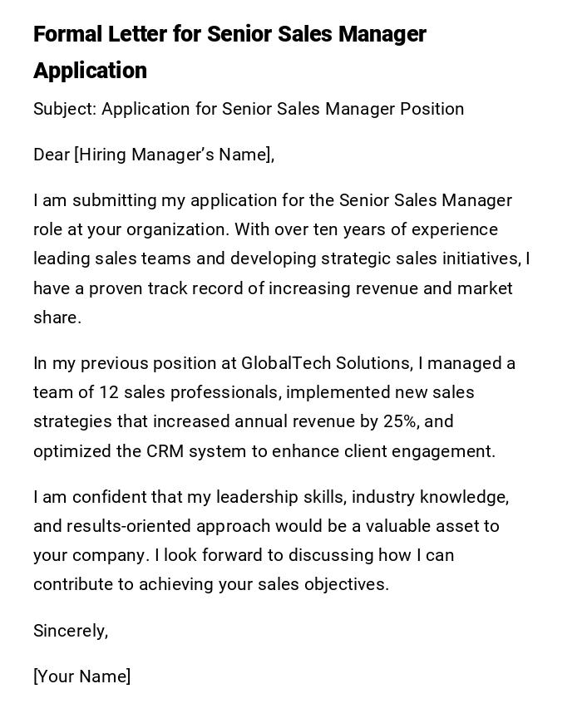Viewport: 582px width, 728px height.
Task: Click the phrase "I am confident"
Action: point(90,497)
